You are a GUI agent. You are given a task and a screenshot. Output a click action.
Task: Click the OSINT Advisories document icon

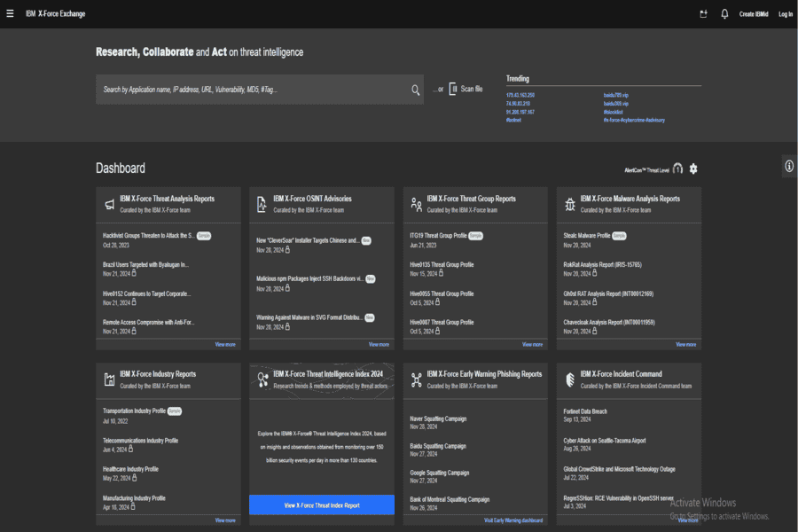[262, 204]
